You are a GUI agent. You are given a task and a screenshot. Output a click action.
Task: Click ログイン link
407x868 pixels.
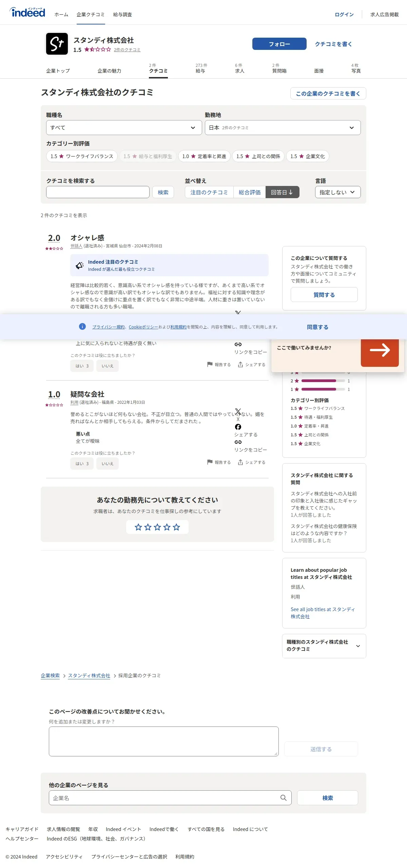pos(344,15)
